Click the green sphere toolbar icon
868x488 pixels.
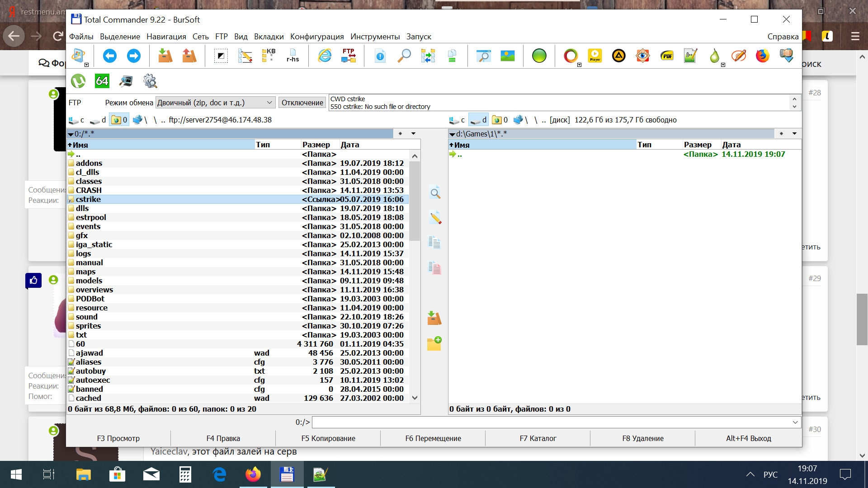point(539,56)
